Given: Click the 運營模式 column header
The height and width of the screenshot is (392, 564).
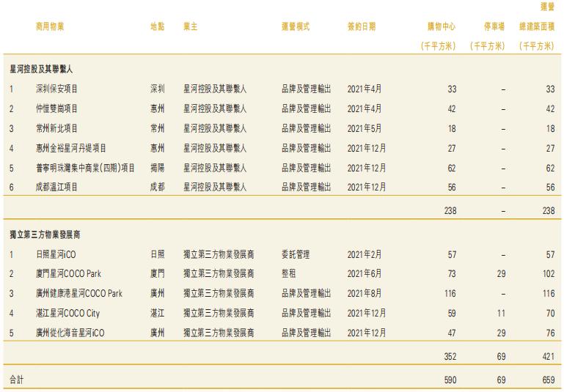Looking at the screenshot, I should pos(296,26).
